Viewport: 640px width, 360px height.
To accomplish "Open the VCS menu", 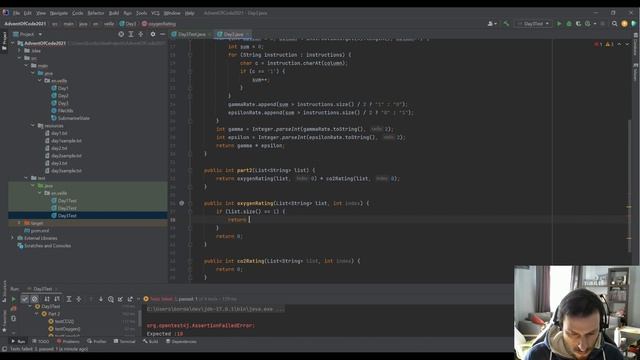I will tap(155, 13).
